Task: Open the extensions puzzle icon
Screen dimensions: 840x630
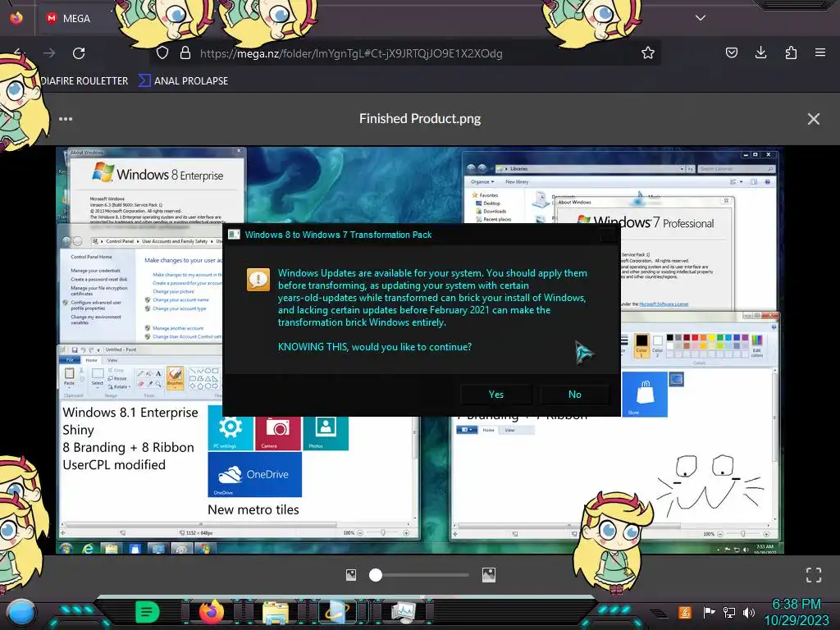Action: tap(791, 52)
